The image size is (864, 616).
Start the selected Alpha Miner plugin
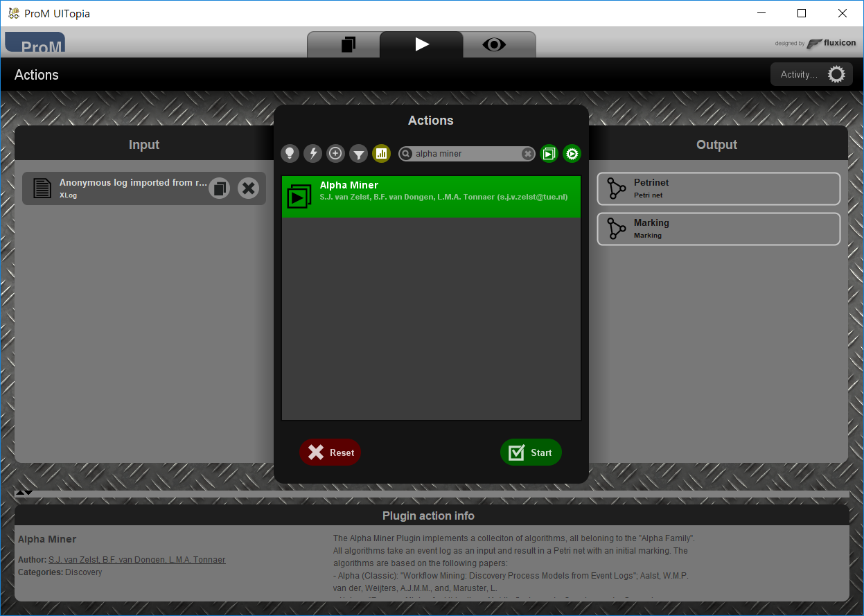[x=531, y=452]
